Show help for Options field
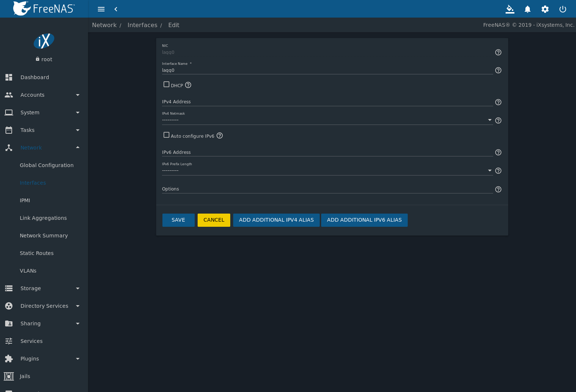Screen dimensions: 576x392 (498, 189)
